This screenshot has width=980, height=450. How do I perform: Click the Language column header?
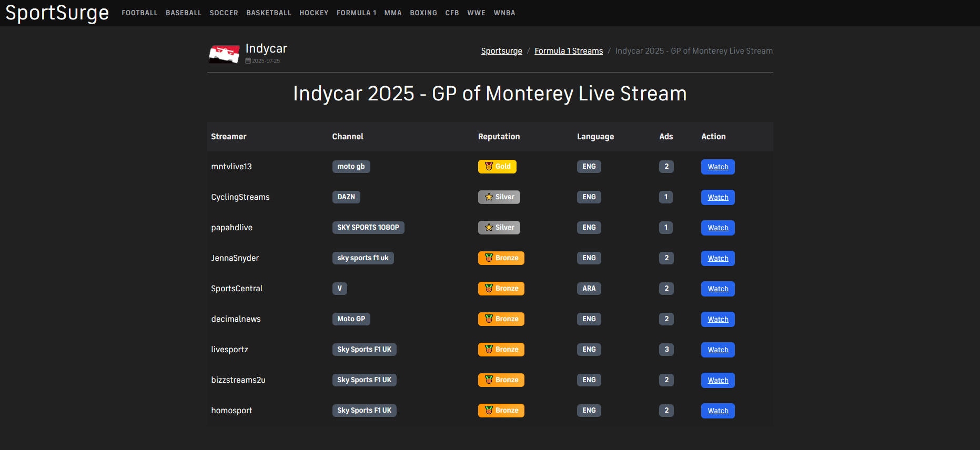(595, 137)
